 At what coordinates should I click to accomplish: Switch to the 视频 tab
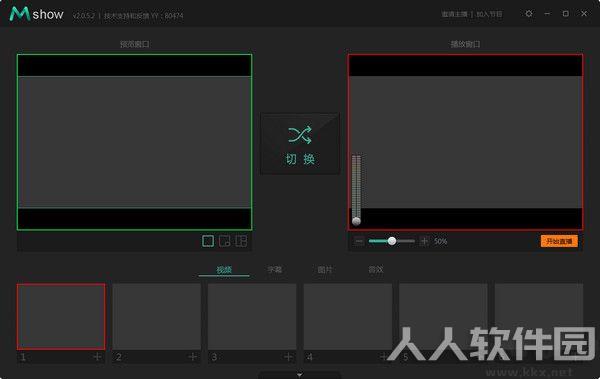pos(224,270)
